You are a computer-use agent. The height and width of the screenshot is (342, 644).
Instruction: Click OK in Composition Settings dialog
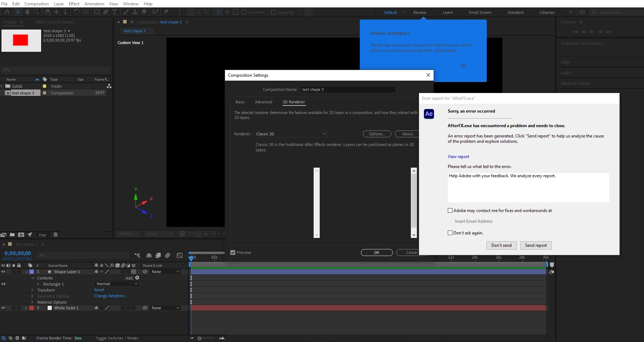[377, 253]
